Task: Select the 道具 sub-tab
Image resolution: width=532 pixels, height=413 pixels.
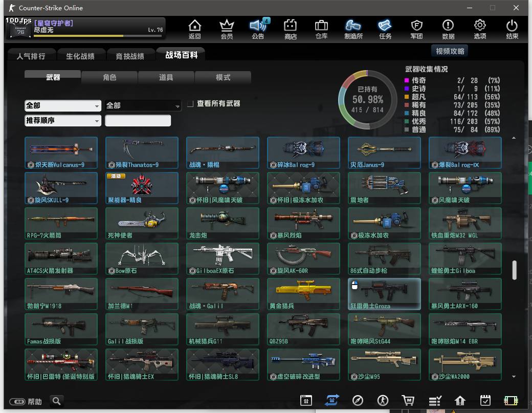Action: [x=166, y=77]
